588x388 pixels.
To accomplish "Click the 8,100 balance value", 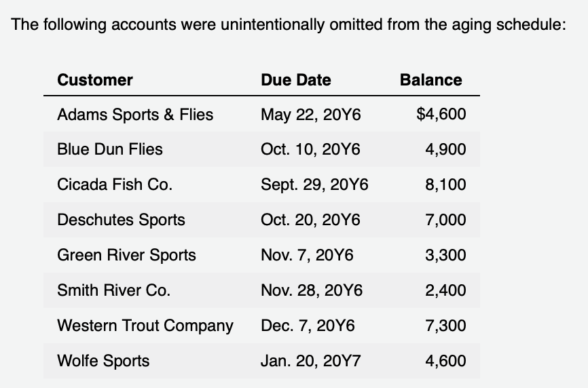I will tap(446, 185).
